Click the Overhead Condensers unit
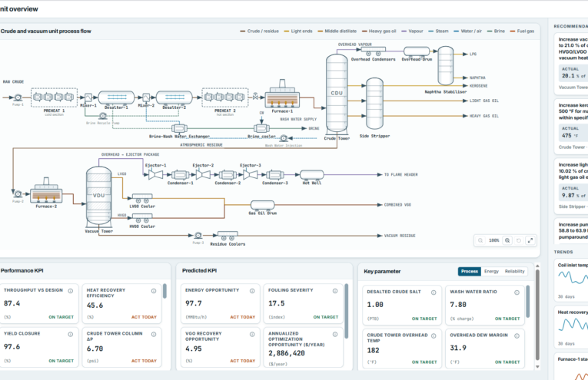This screenshot has height=380, width=588. (x=373, y=51)
